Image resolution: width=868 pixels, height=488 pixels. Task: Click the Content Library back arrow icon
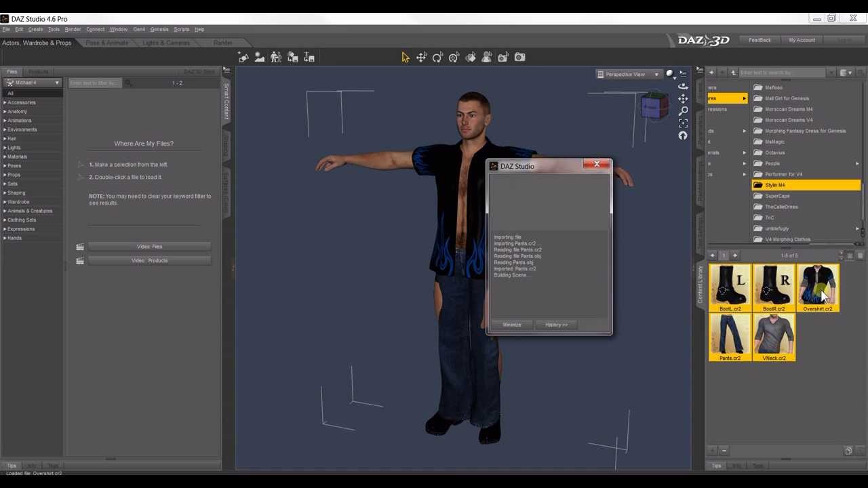point(711,73)
